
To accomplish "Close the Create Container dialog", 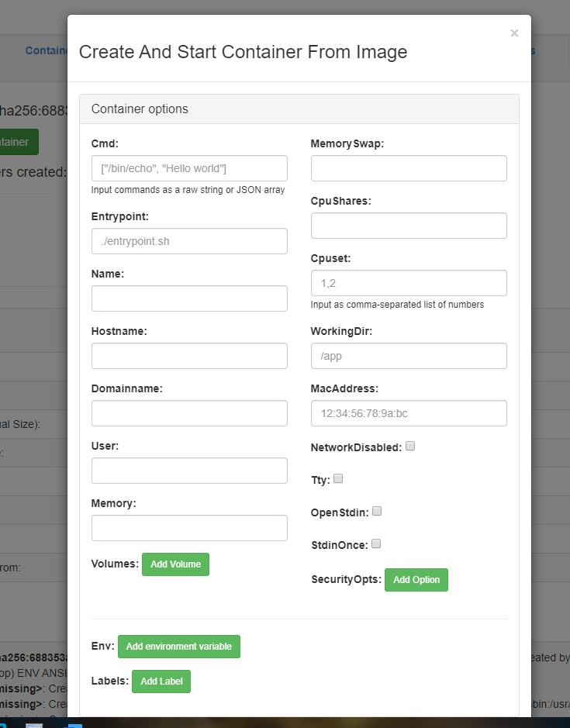I will point(514,33).
